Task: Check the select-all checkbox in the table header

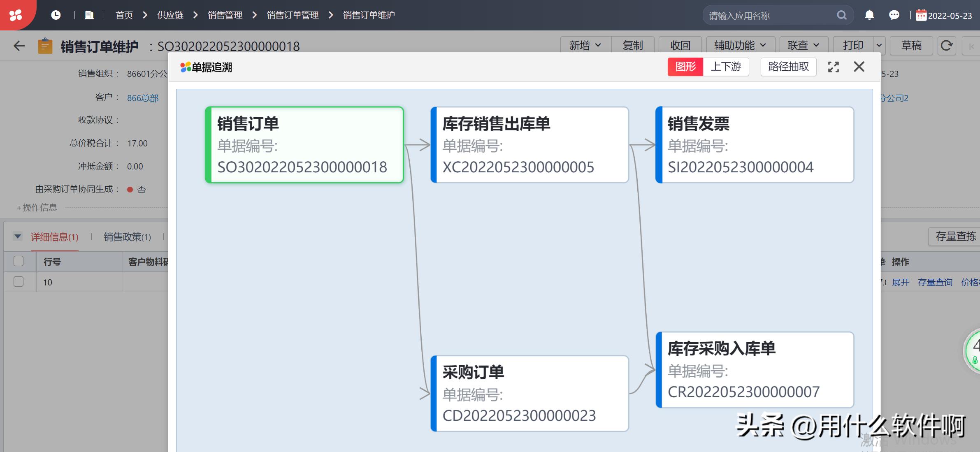Action: coord(18,261)
